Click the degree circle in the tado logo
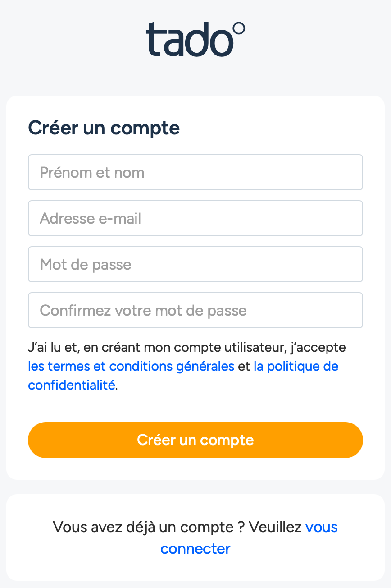Image resolution: width=391 pixels, height=588 pixels. click(x=239, y=29)
